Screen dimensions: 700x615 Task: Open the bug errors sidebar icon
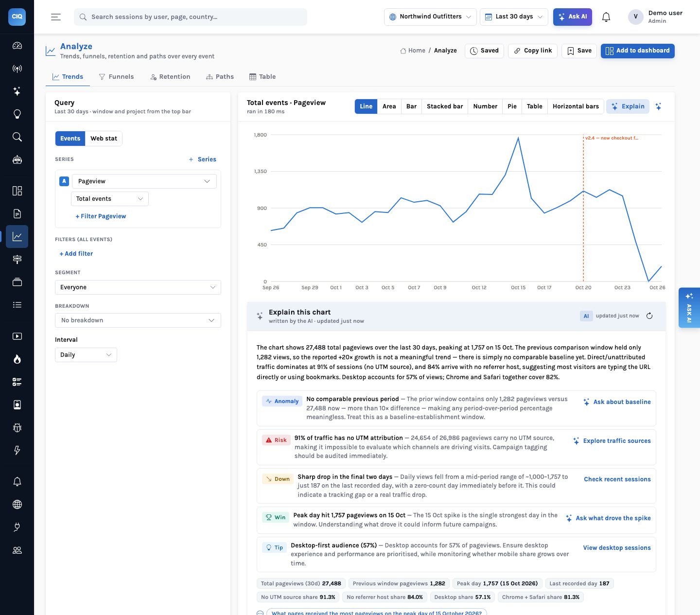point(17,428)
